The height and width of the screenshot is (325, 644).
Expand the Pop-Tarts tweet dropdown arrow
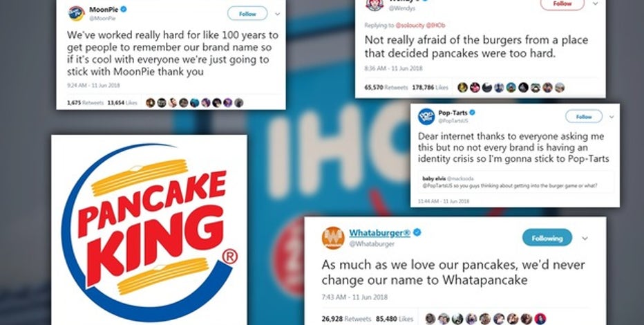pos(612,117)
